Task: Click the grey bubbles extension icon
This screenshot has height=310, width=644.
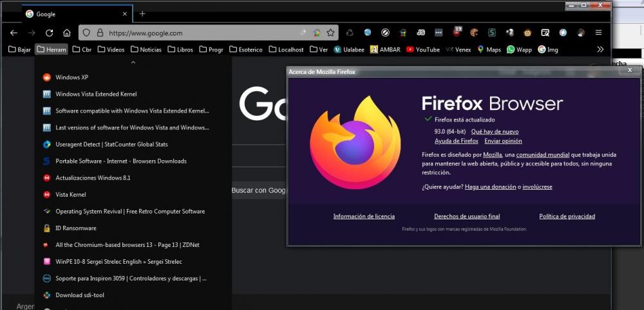Action: tap(509, 33)
